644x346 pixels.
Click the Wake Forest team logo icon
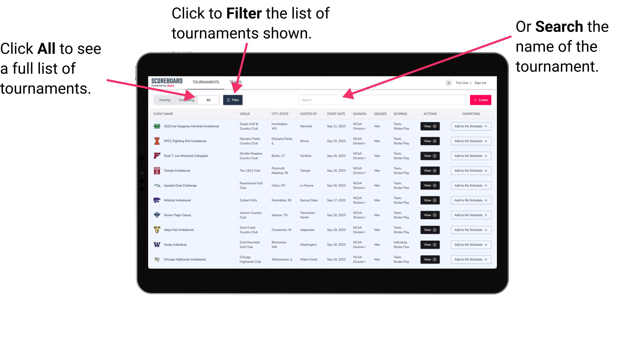pyautogui.click(x=156, y=259)
